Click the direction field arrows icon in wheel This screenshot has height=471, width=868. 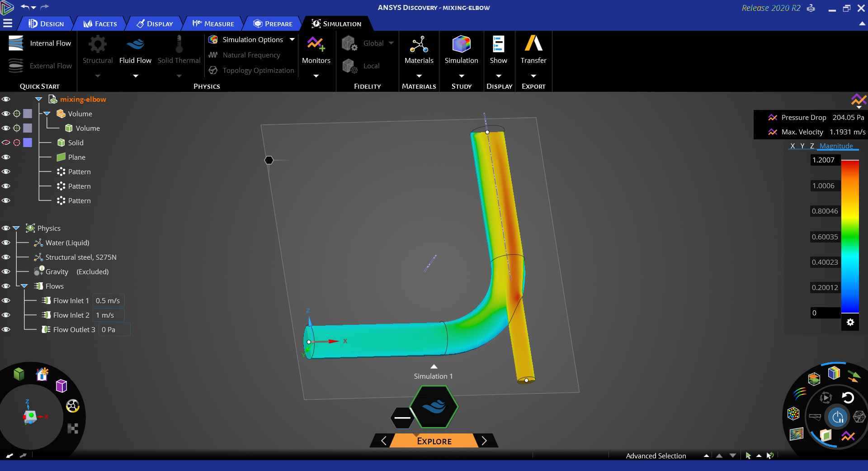854,376
